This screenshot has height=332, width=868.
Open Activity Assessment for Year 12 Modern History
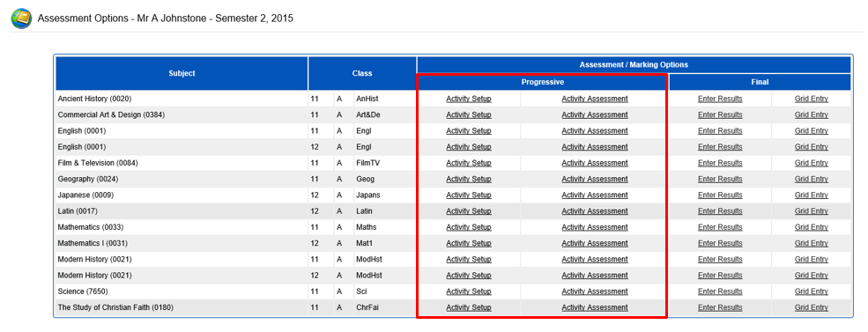pos(595,276)
